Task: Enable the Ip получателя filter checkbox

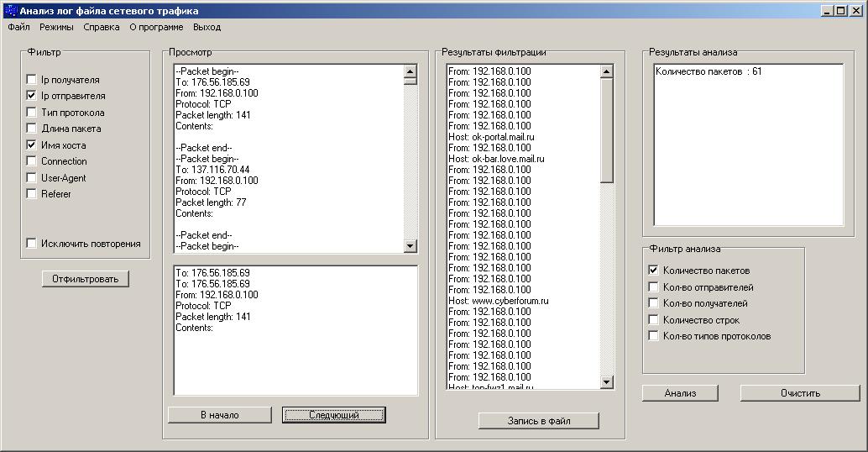Action: click(32, 79)
